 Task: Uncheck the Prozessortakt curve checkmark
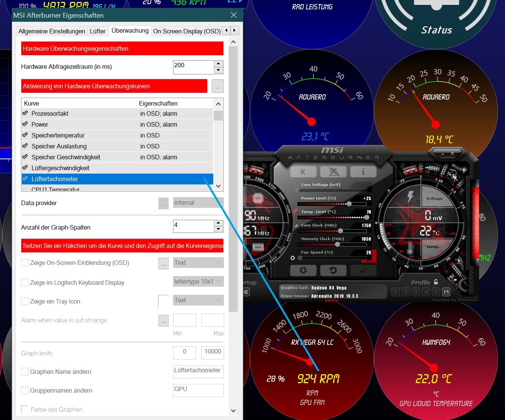coord(25,113)
